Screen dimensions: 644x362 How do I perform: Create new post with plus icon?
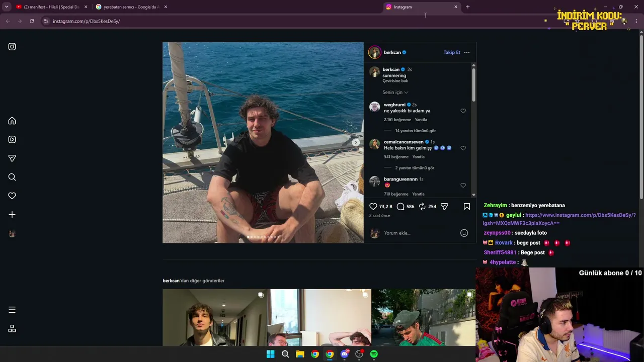click(x=12, y=215)
